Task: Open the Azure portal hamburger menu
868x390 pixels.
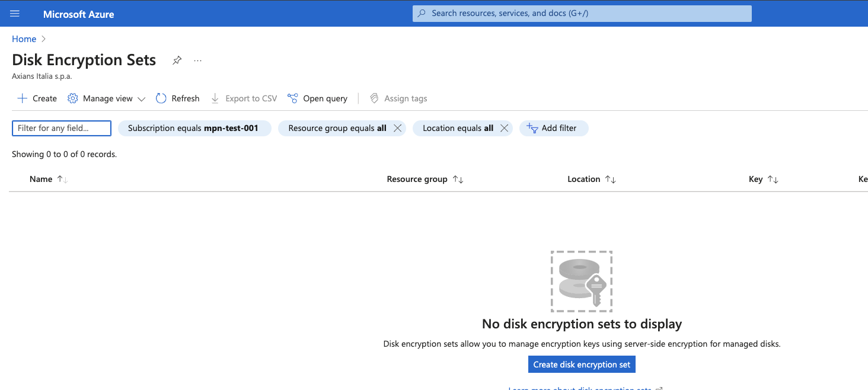Action: (15, 14)
